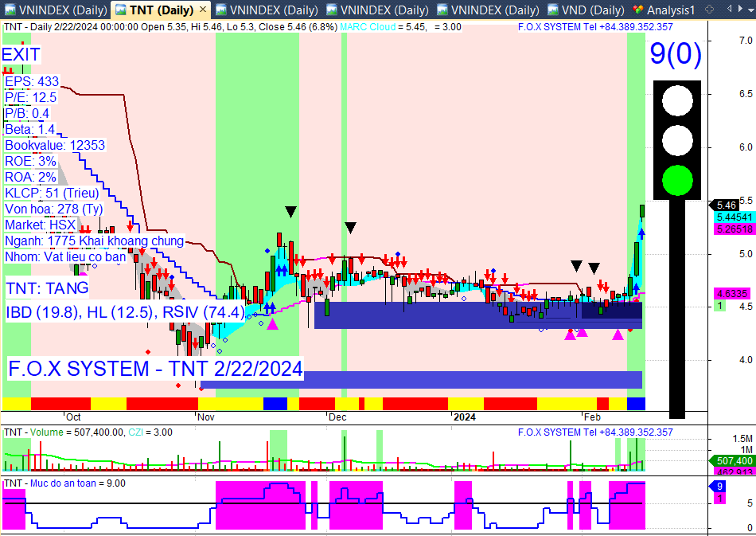Switch to the VND (Daily) tab
The width and height of the screenshot is (756, 536).
(586, 10)
